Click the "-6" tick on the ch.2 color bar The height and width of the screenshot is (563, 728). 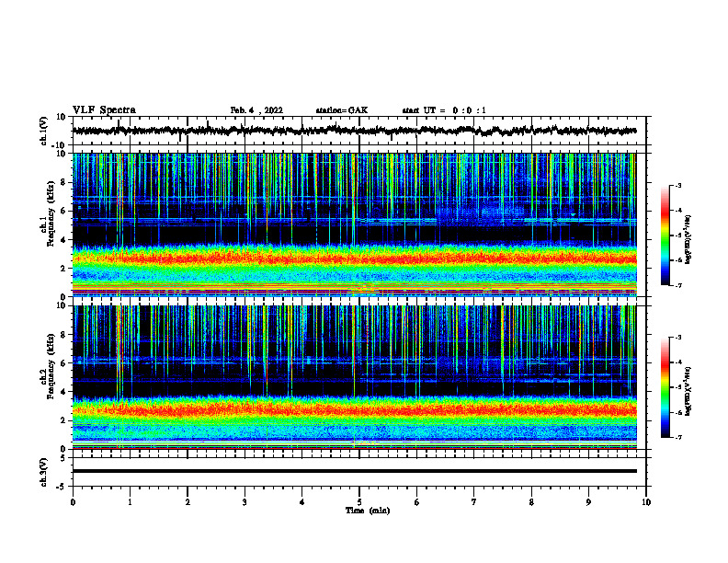[678, 412]
